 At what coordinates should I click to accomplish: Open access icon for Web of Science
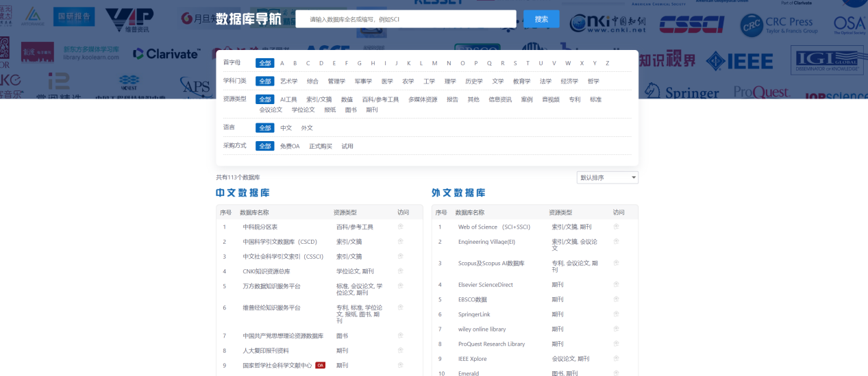(617, 227)
